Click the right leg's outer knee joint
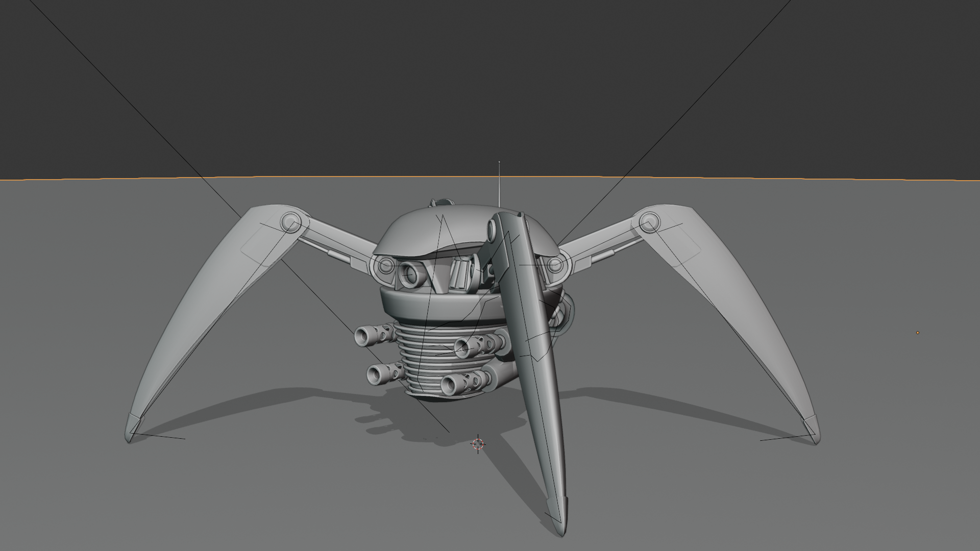980x551 pixels. pyautogui.click(x=649, y=222)
